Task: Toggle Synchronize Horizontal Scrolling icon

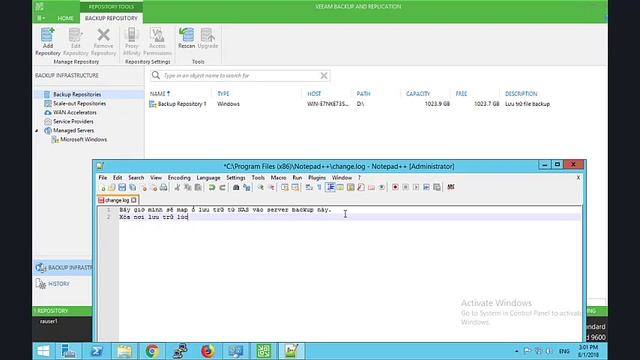Action: click(295, 187)
